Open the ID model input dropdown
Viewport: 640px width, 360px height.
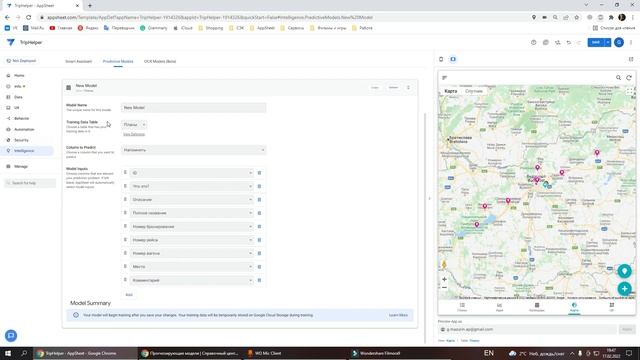coord(191,173)
